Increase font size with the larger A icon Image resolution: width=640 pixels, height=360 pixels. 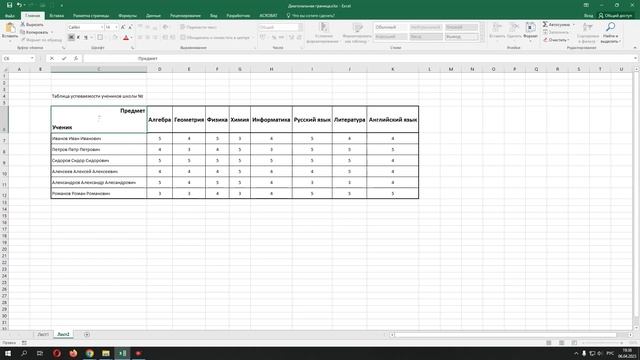123,27
